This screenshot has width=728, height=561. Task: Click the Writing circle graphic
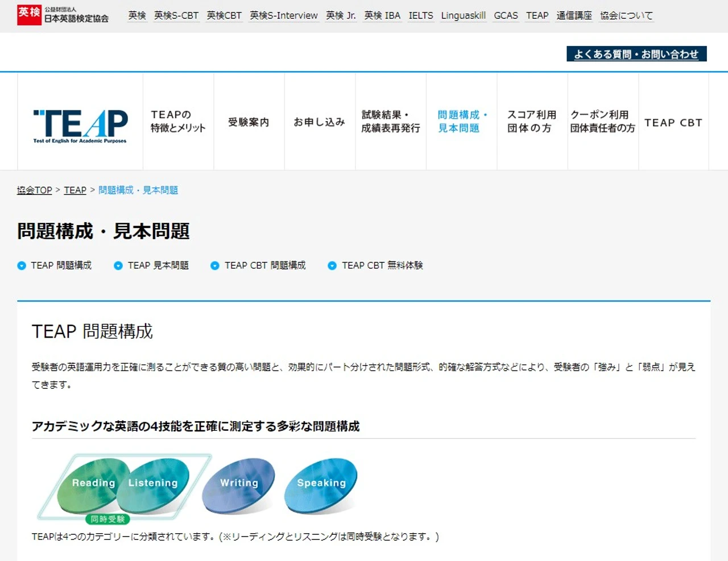pyautogui.click(x=238, y=483)
